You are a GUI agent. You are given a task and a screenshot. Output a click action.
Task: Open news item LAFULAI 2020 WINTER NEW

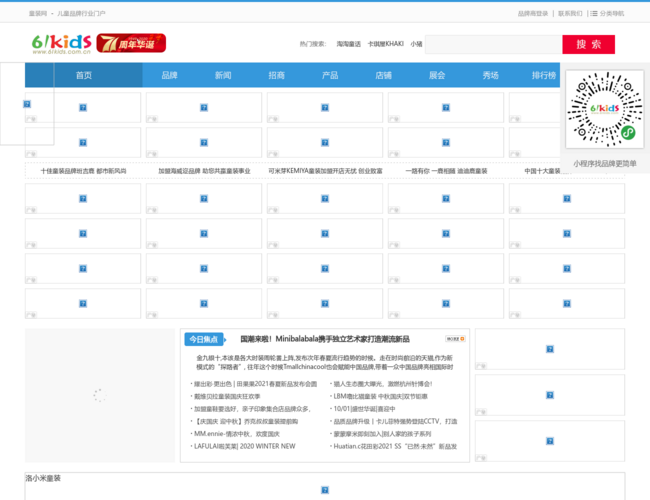click(245, 446)
